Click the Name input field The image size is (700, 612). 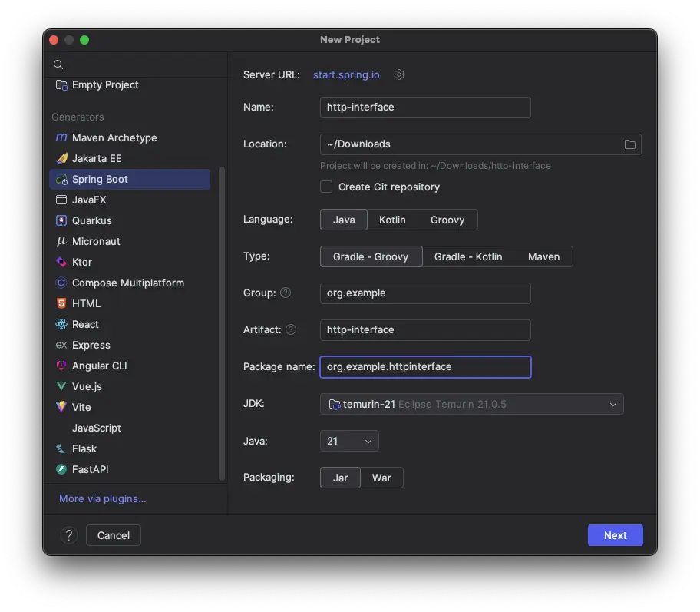(x=425, y=108)
